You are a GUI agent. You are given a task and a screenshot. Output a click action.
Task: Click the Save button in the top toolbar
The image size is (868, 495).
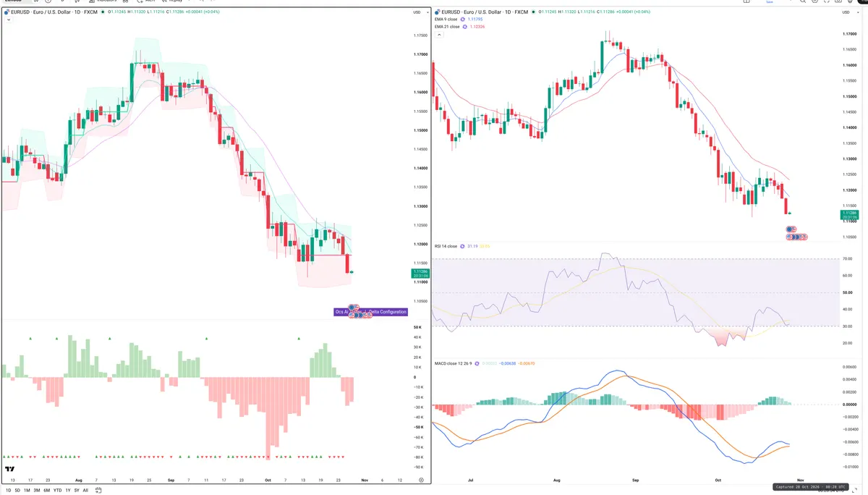tap(770, 2)
